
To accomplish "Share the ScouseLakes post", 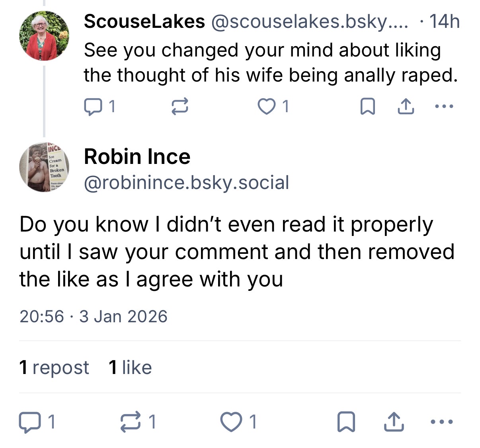I will point(406,107).
